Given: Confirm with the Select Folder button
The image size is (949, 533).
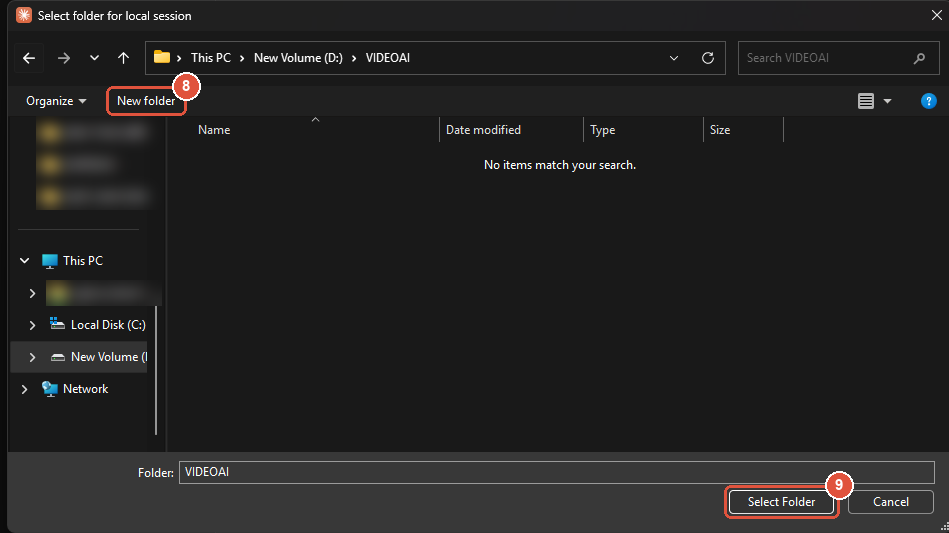Looking at the screenshot, I should [781, 502].
